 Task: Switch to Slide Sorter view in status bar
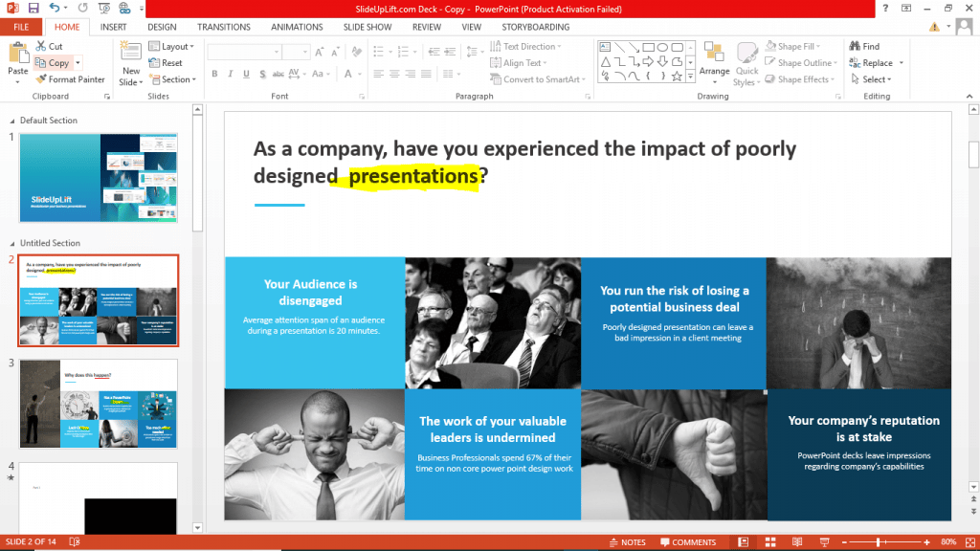[770, 541]
